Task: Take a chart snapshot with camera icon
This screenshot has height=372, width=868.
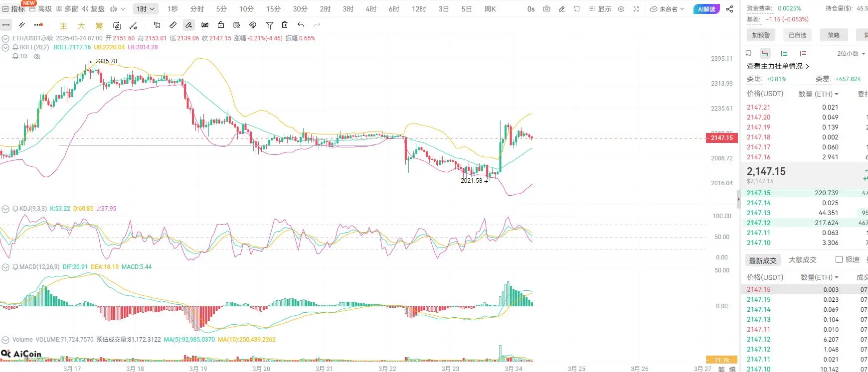Action: [546, 9]
